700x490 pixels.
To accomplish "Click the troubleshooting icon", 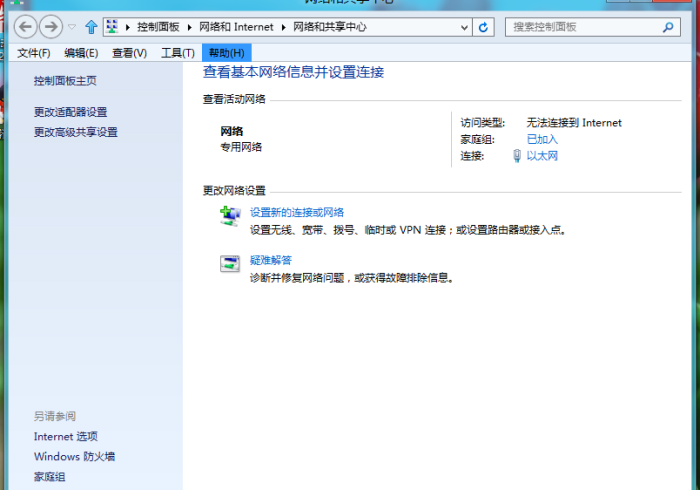I will pyautogui.click(x=230, y=263).
